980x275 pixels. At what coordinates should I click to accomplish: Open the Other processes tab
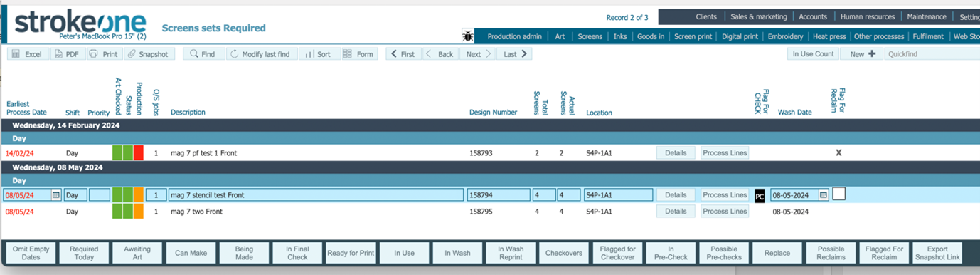[879, 36]
